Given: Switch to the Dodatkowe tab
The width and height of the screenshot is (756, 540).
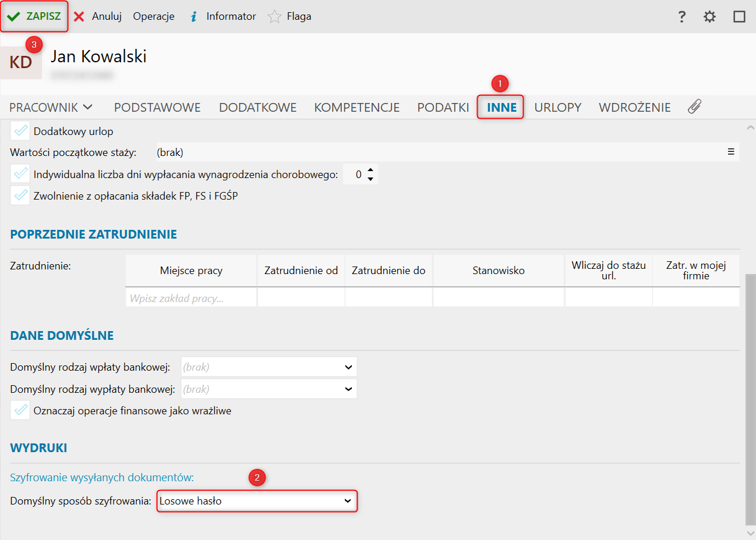Looking at the screenshot, I should coord(258,107).
